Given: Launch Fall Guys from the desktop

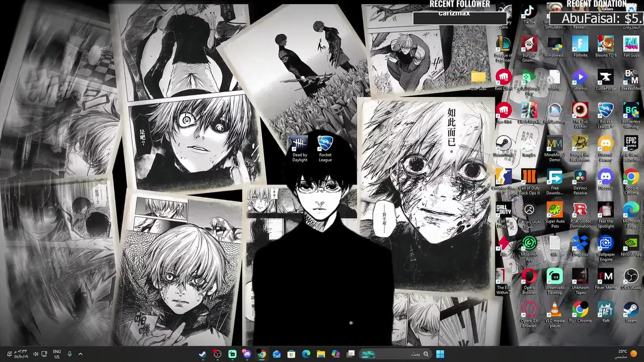Looking at the screenshot, I should [x=631, y=46].
